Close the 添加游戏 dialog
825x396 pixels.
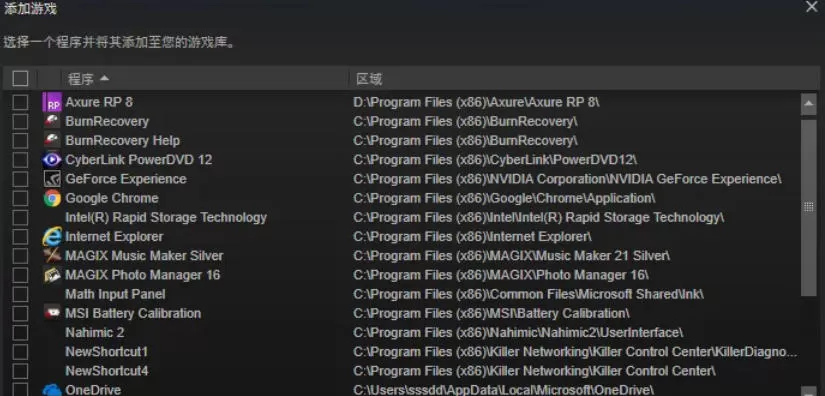tap(812, 7)
